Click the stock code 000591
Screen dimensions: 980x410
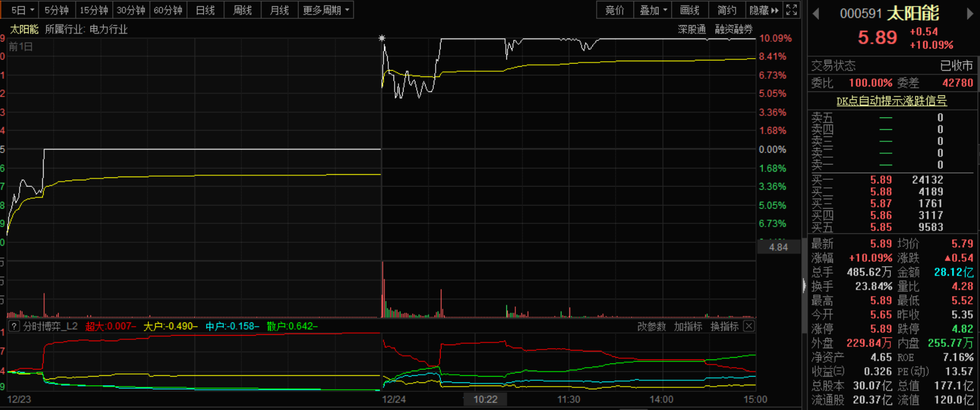pos(861,14)
